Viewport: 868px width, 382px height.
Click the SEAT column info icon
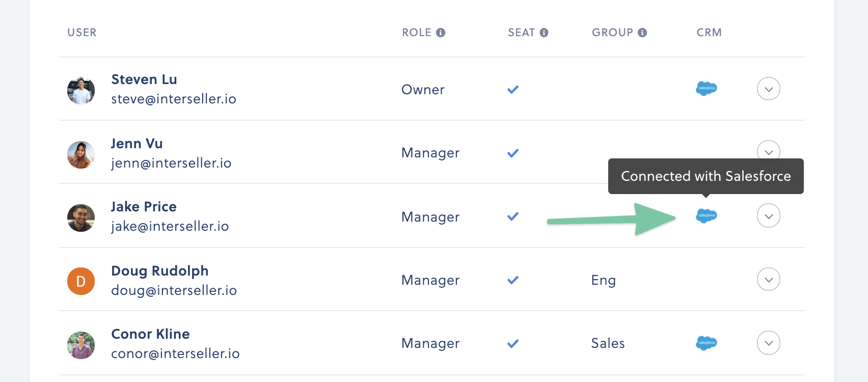pos(544,33)
